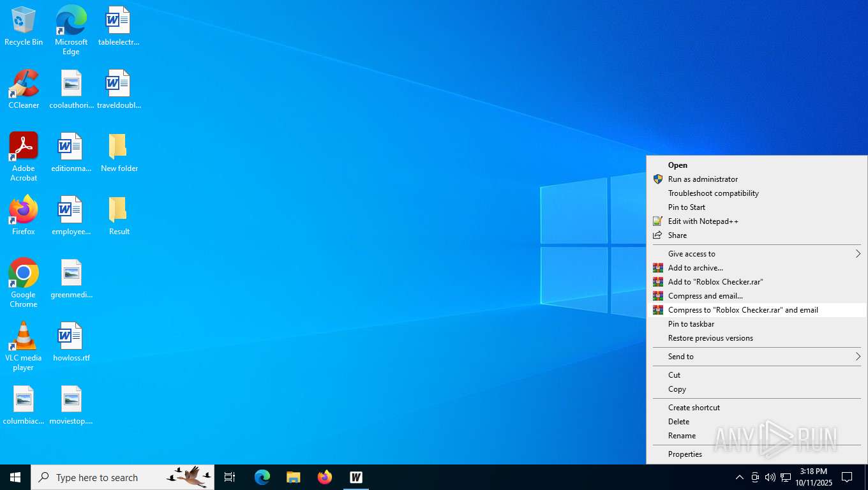Open the Result folder

[x=119, y=216]
